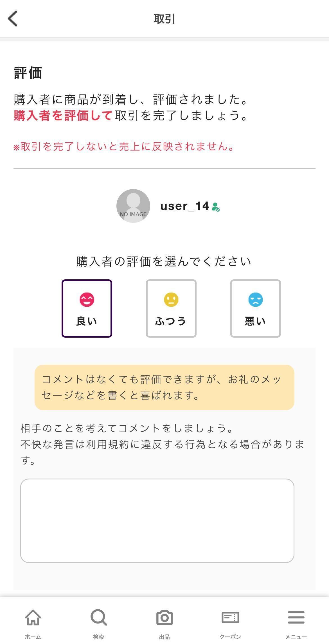Click the green verified badge beside user_14
The height and width of the screenshot is (644, 329).
pyautogui.click(x=216, y=207)
